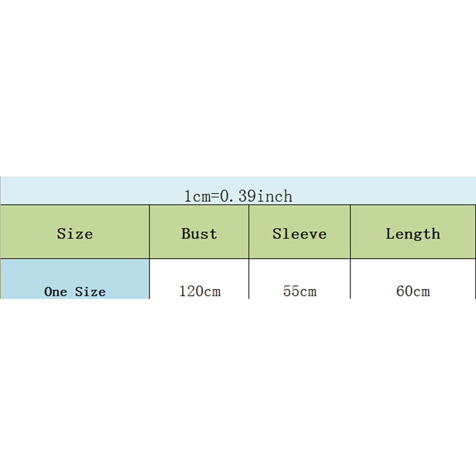This screenshot has height=476, width=476.
Task: Click the "1cm=0.39inch" conversion text
Action: (x=238, y=196)
